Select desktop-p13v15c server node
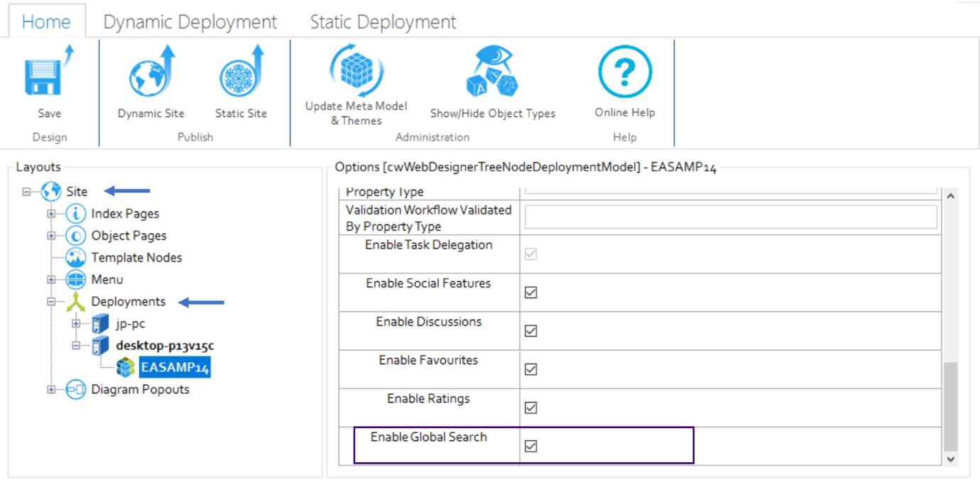Screen dimensions: 980x480 click(x=165, y=346)
